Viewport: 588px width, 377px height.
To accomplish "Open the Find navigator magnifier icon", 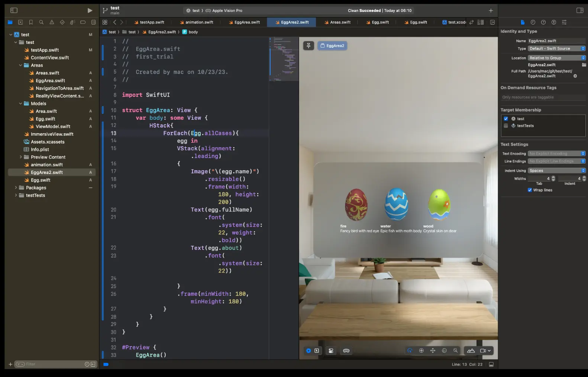I will tap(41, 22).
